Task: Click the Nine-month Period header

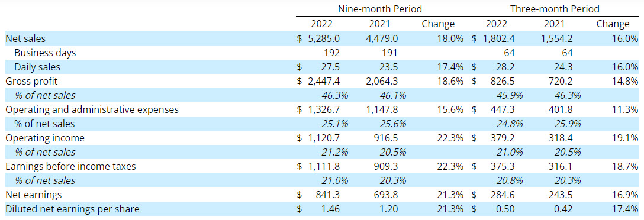Action: [380, 9]
